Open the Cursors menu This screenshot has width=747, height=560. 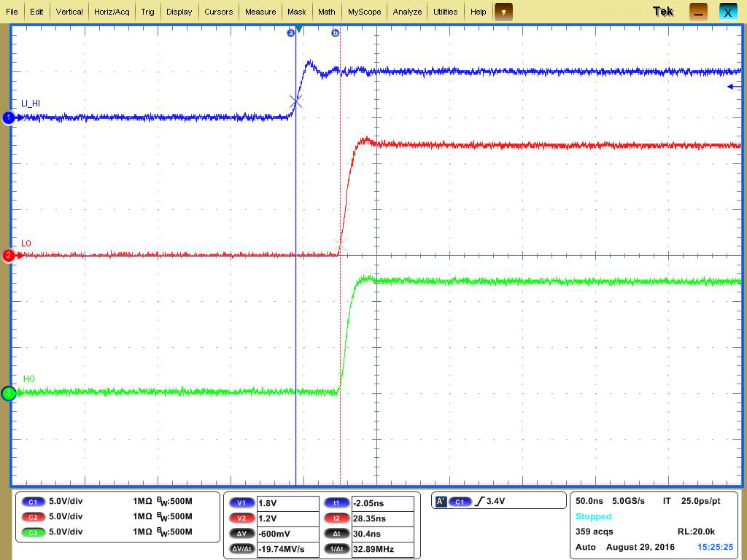pyautogui.click(x=219, y=12)
